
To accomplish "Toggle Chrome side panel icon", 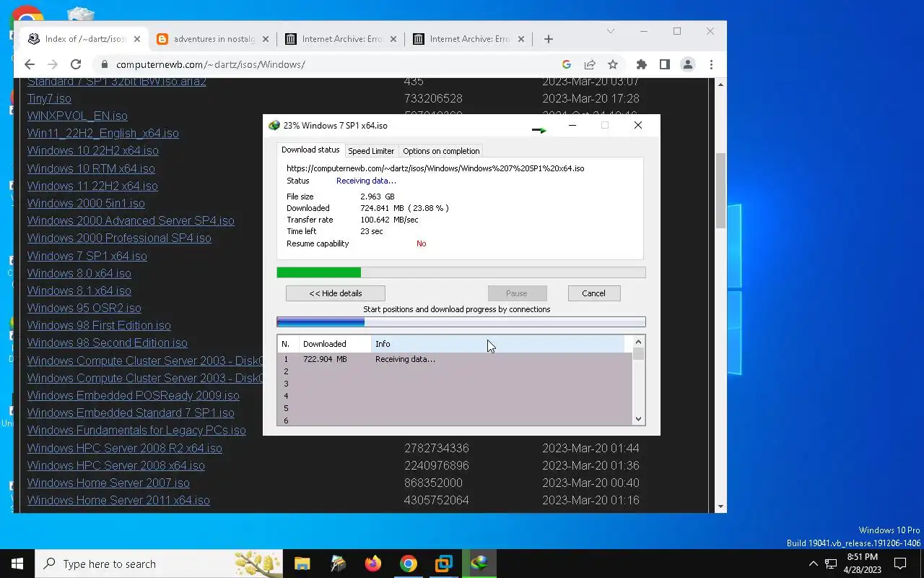I will point(665,64).
